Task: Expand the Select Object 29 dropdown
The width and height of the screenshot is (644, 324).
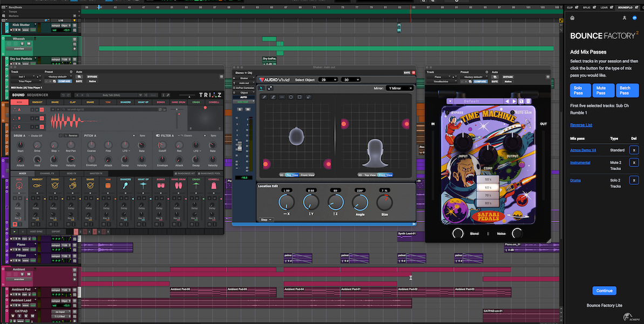Action: click(x=328, y=80)
